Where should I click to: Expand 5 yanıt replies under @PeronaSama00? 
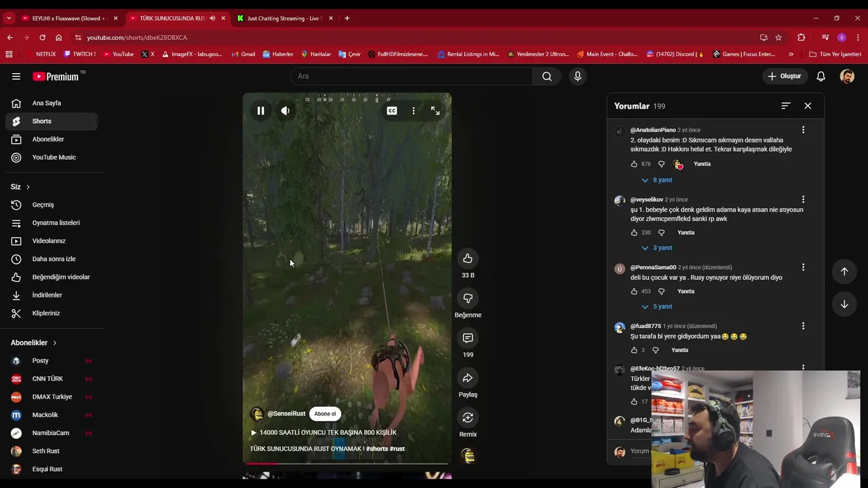coord(656,306)
